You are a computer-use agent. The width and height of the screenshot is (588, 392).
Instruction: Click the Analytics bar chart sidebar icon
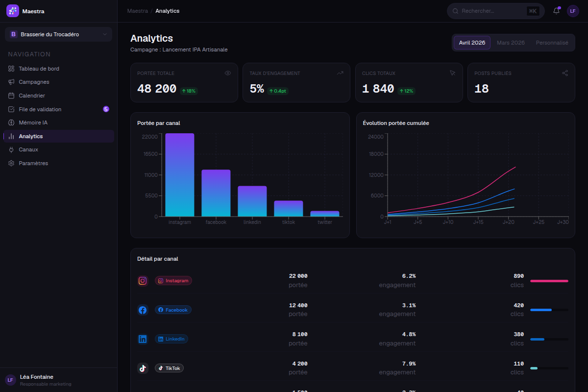coord(11,136)
